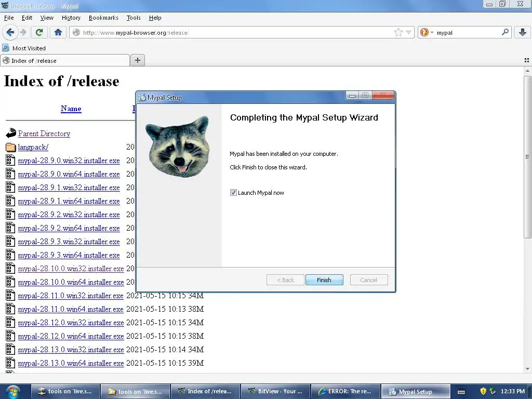Click Finish in the Mypal Setup wizard

click(324, 280)
